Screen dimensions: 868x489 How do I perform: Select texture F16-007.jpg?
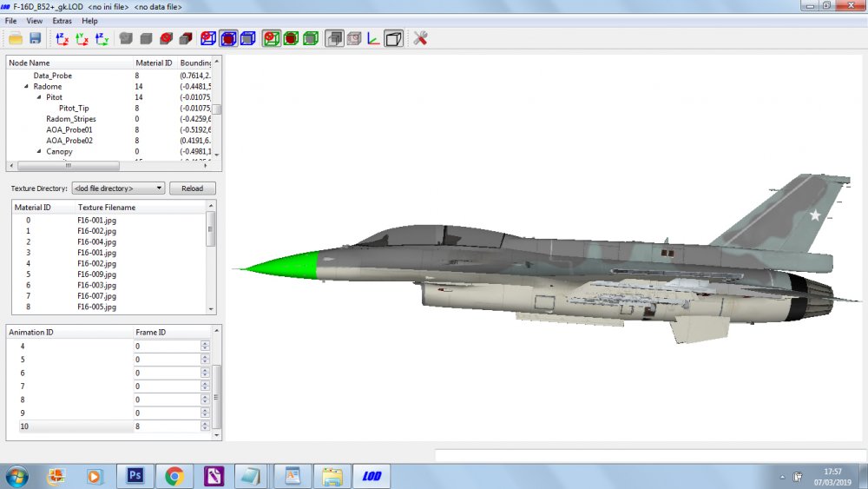click(x=97, y=295)
